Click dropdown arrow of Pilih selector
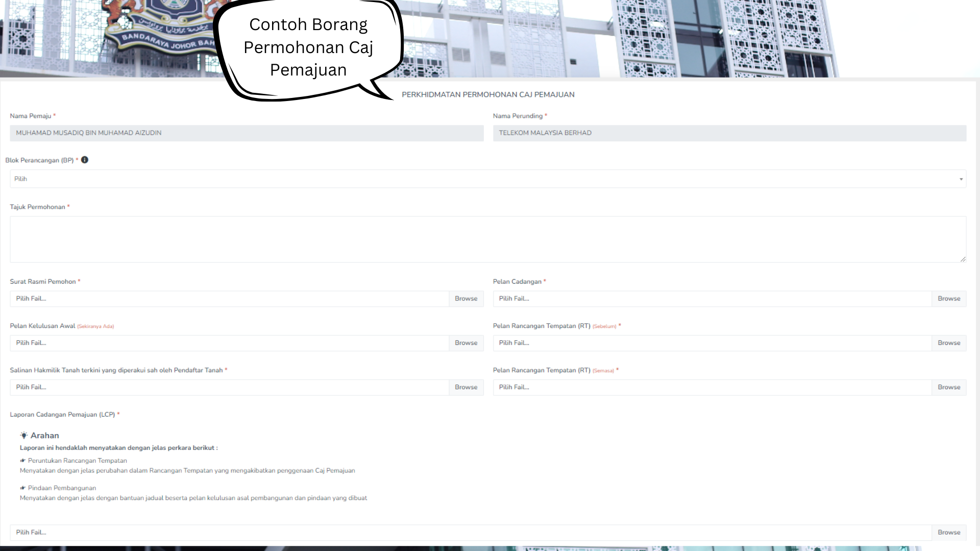The height and width of the screenshot is (551, 980). click(961, 179)
